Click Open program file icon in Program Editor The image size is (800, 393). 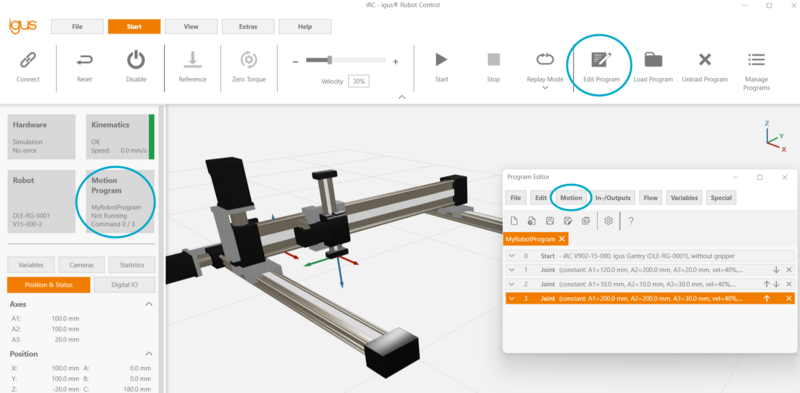(532, 221)
